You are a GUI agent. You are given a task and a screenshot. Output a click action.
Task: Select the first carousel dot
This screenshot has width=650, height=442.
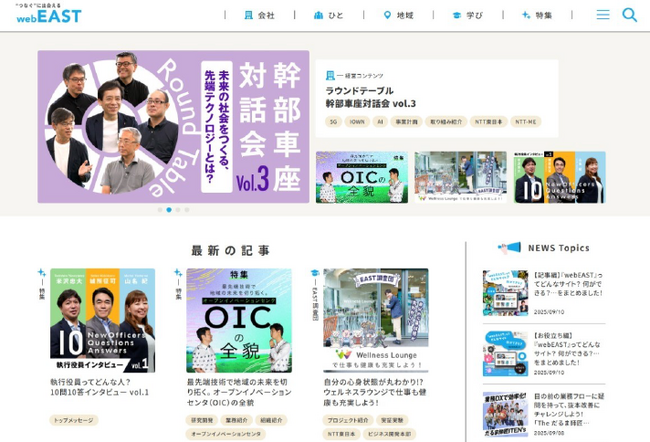[x=160, y=210]
